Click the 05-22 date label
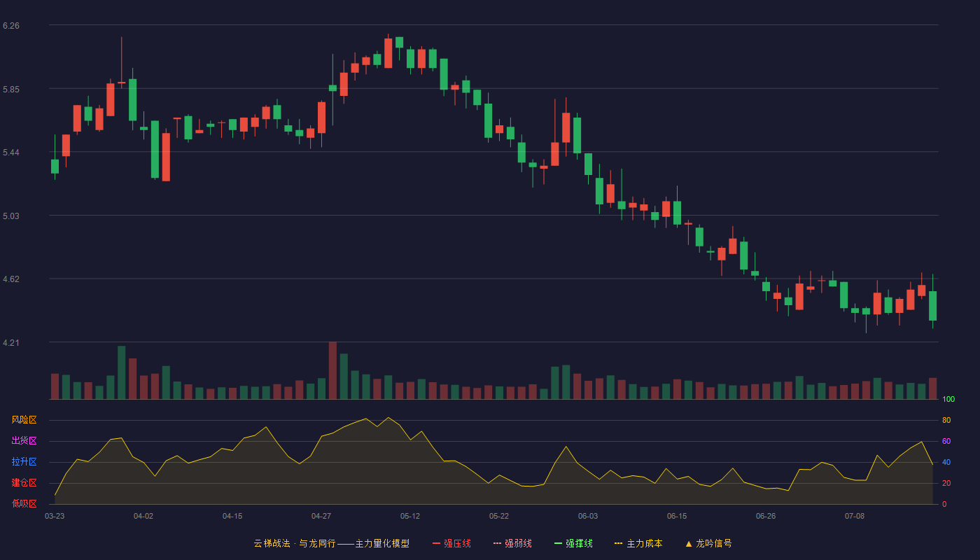The width and height of the screenshot is (980, 560). pos(499,516)
